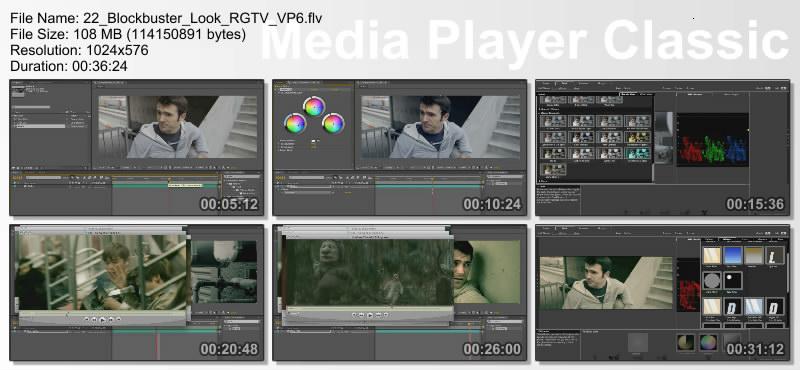Select the white spot on black tool in 00:31:12 frame
The width and height of the screenshot is (800, 370).
733,280
